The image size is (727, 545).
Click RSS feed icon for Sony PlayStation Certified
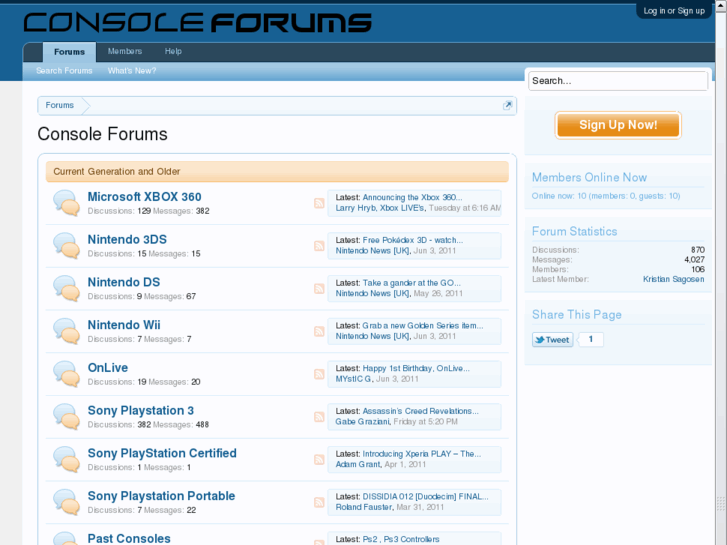319,459
